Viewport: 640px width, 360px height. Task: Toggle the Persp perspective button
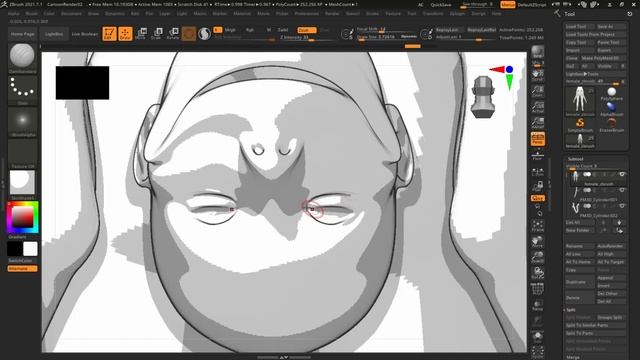point(538,139)
